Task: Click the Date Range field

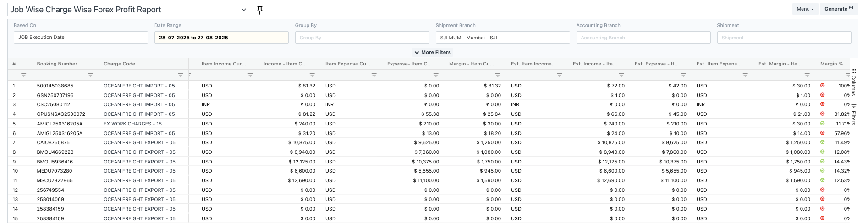Action: 221,38
